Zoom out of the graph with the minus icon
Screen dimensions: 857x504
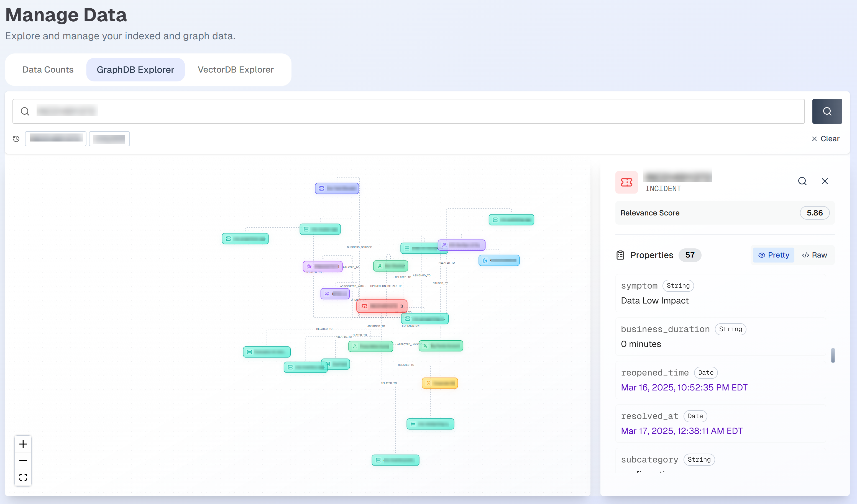coord(23,460)
